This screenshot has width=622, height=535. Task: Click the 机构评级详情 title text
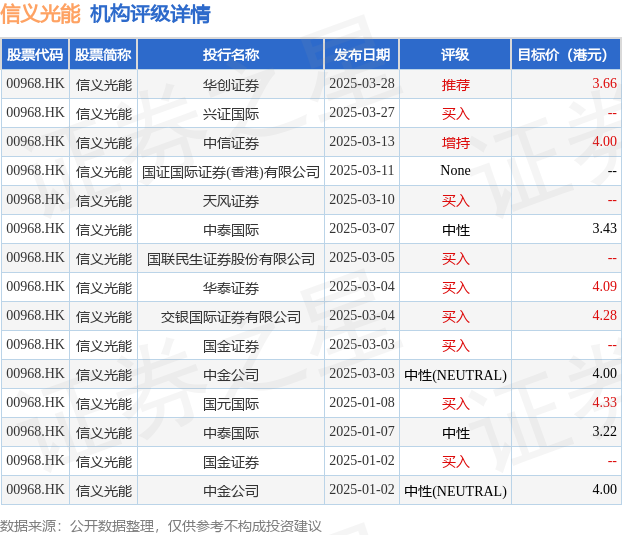coord(150,14)
